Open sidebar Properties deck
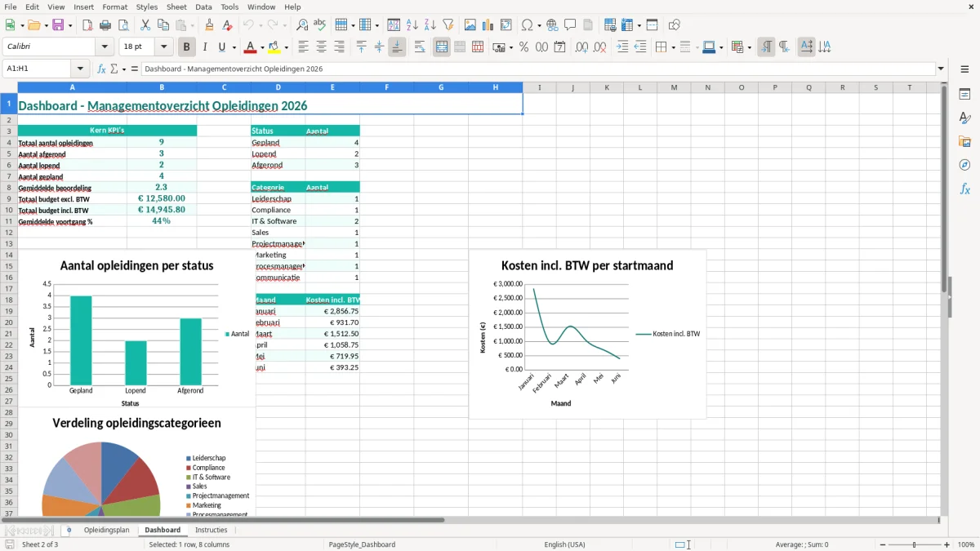 coord(964,95)
